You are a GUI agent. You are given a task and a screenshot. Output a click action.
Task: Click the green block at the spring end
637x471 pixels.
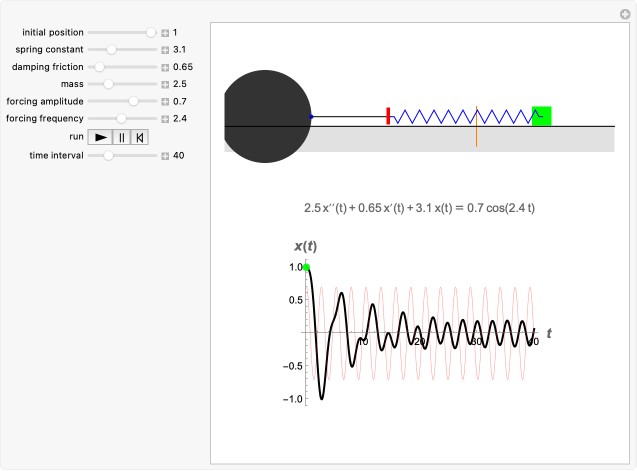[542, 115]
